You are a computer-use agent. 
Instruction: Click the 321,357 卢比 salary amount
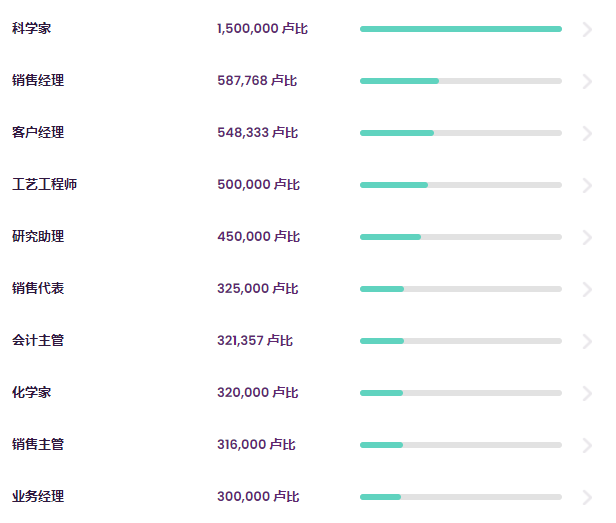tap(255, 340)
